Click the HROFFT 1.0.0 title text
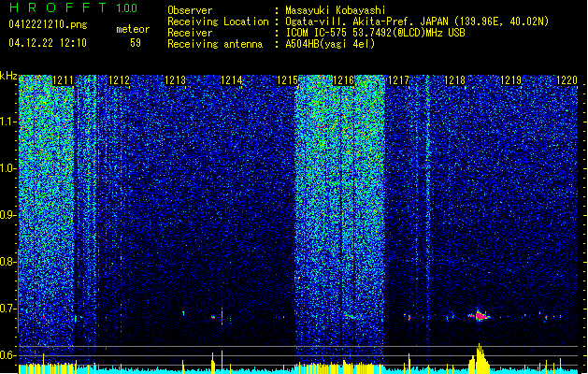The height and width of the screenshot is (374, 588). coord(74,7)
